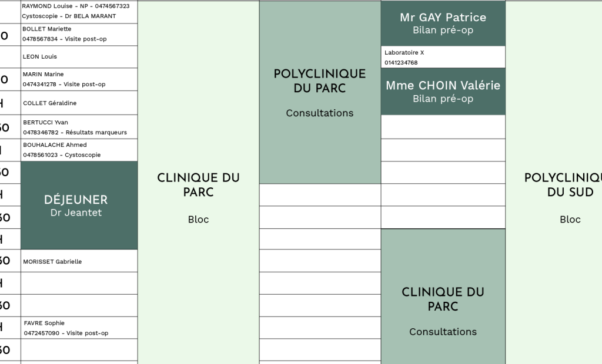This screenshot has height=364, width=602.
Task: Open the MORISSET Gabrielle appointment
Action: coord(79,261)
